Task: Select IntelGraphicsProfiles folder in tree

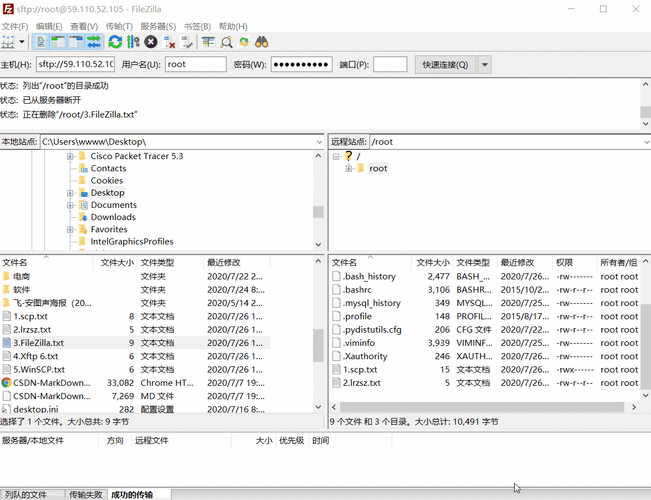Action: pyautogui.click(x=132, y=241)
